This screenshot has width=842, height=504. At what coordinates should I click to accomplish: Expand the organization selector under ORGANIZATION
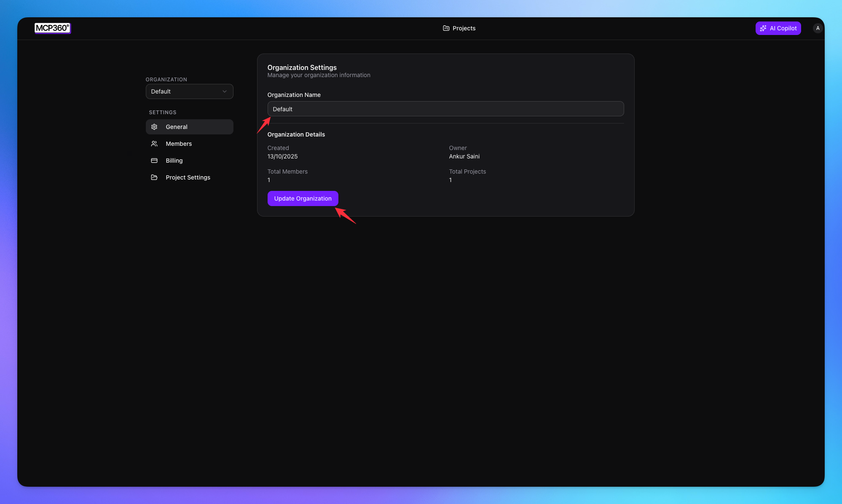[x=189, y=91]
